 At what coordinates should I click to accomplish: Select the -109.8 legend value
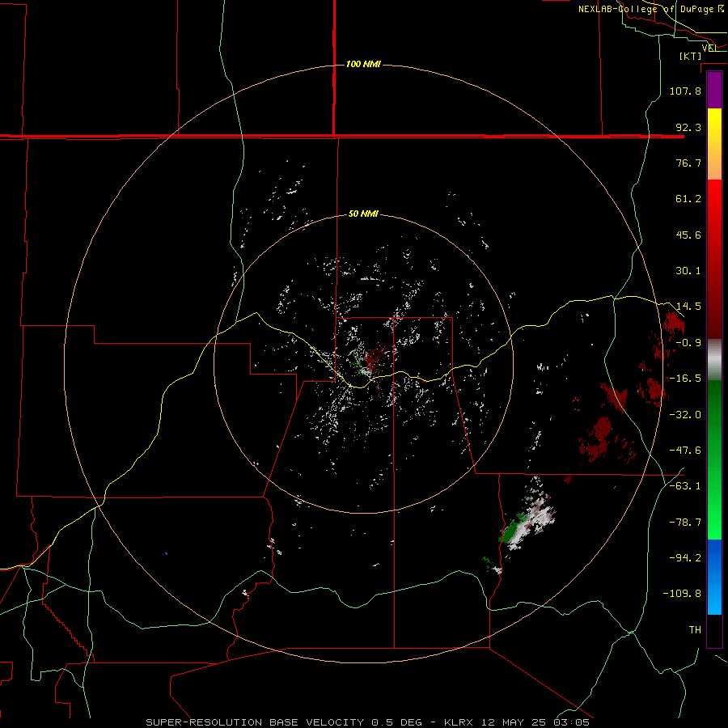(683, 594)
